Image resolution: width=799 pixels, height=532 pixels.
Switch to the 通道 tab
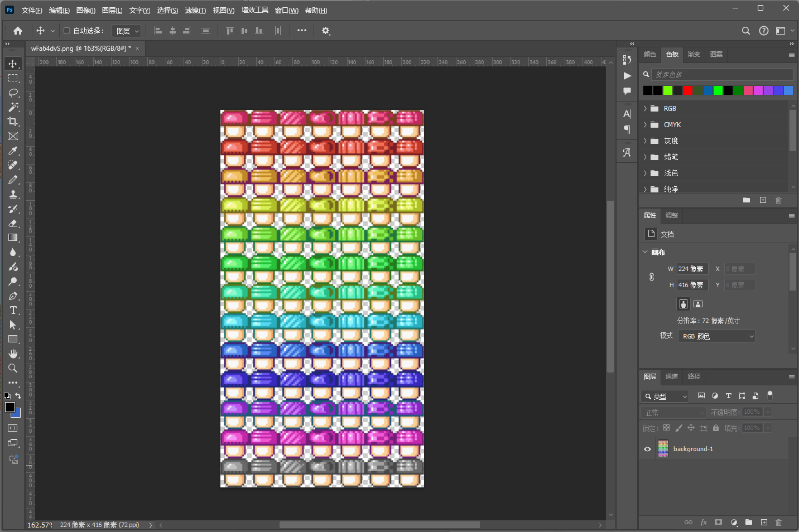672,376
